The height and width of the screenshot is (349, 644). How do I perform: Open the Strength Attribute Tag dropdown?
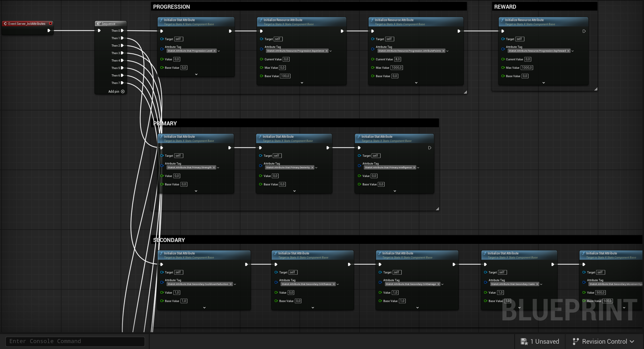(x=218, y=167)
